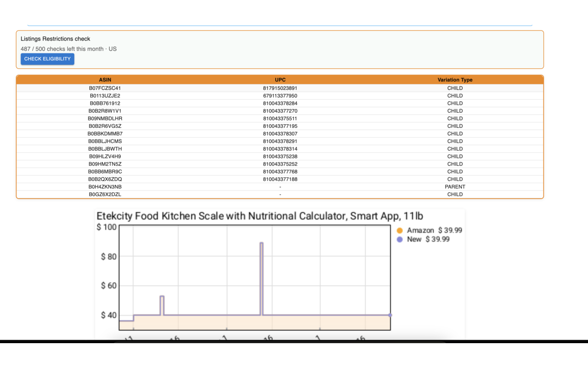Screen dimensions: 588x368
Task: Select the Variation Type column header
Action: tap(455, 80)
